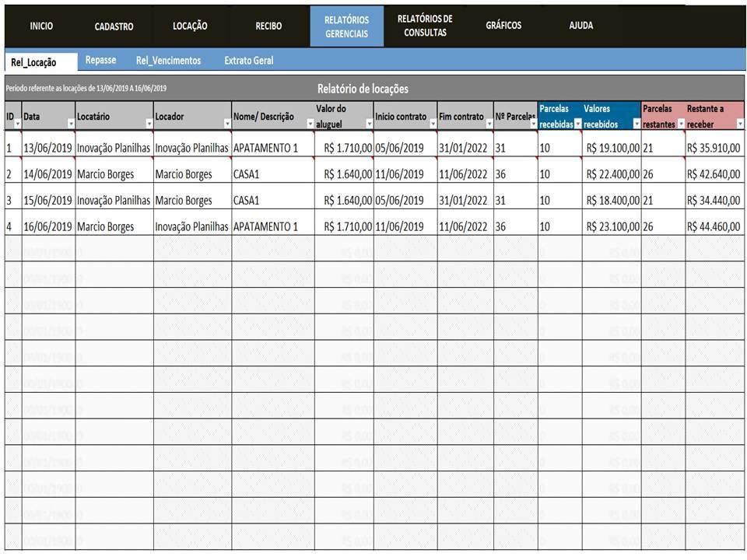Go to the CADASTRO section
Viewport: 747px width, 560px height.
pyautogui.click(x=114, y=26)
